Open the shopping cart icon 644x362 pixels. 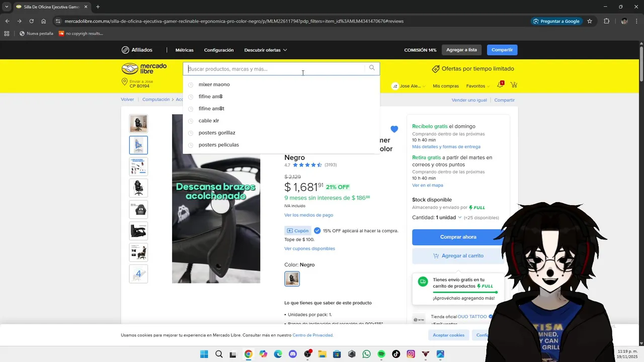514,85
